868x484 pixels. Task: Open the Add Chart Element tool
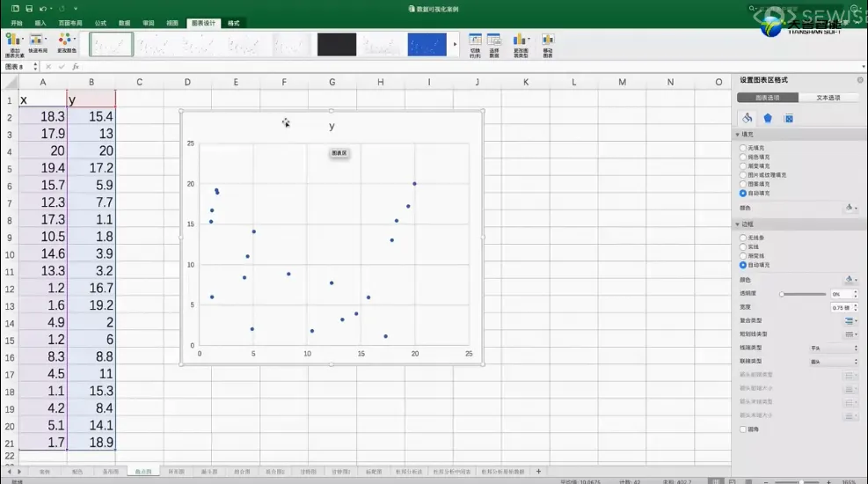(x=14, y=44)
